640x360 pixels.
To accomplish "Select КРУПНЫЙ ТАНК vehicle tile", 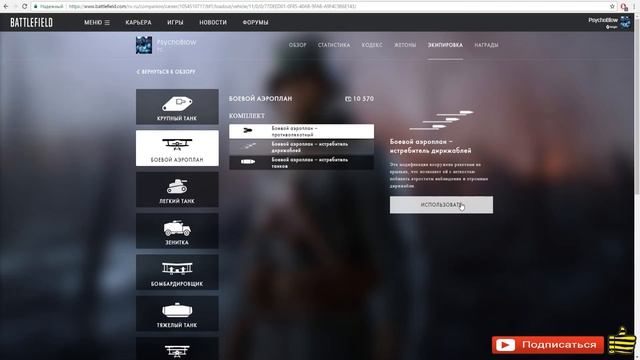I will coord(177,107).
